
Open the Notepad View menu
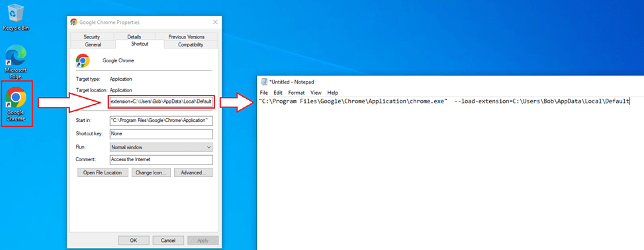[x=316, y=93]
